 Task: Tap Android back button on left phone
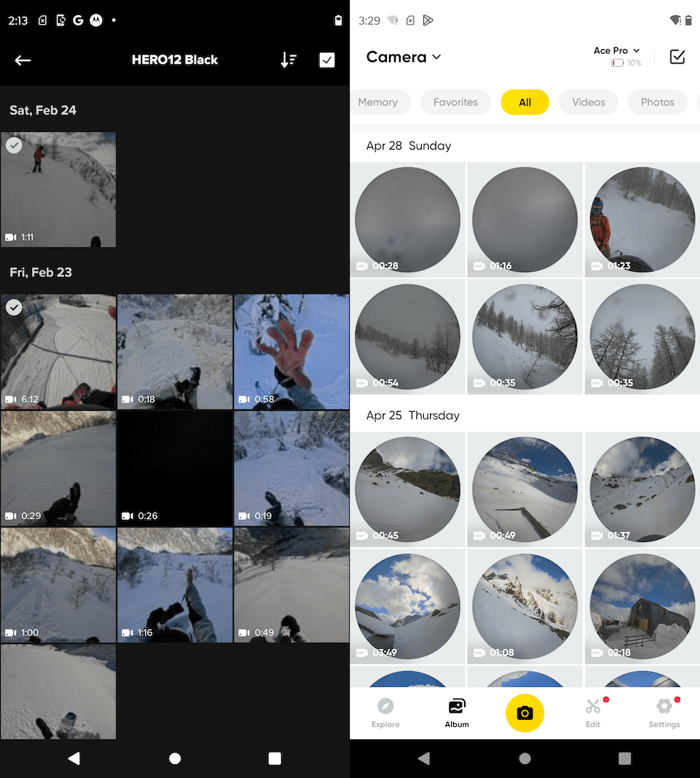tap(74, 758)
